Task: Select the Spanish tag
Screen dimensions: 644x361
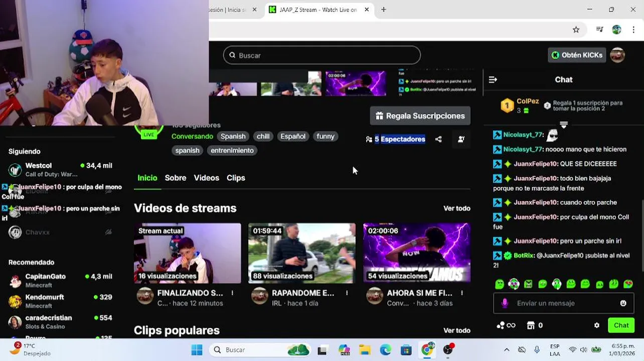Action: point(233,136)
